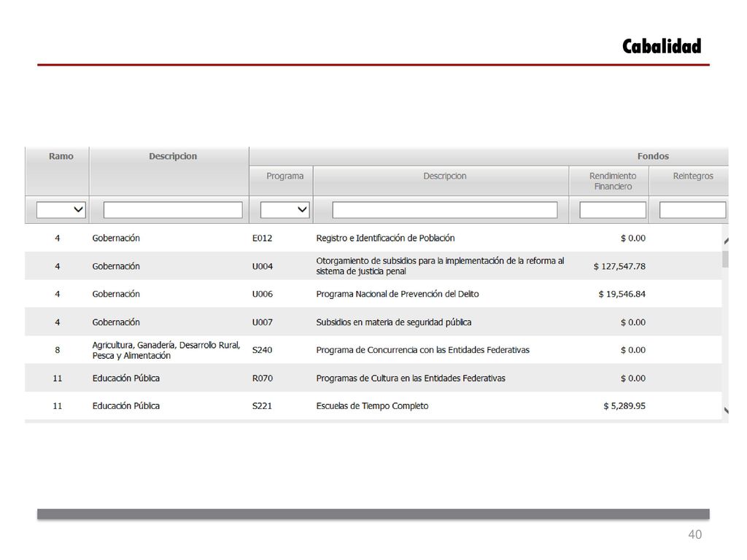The image size is (747, 560).
Task: Click the Reintegros column header
Action: (693, 176)
